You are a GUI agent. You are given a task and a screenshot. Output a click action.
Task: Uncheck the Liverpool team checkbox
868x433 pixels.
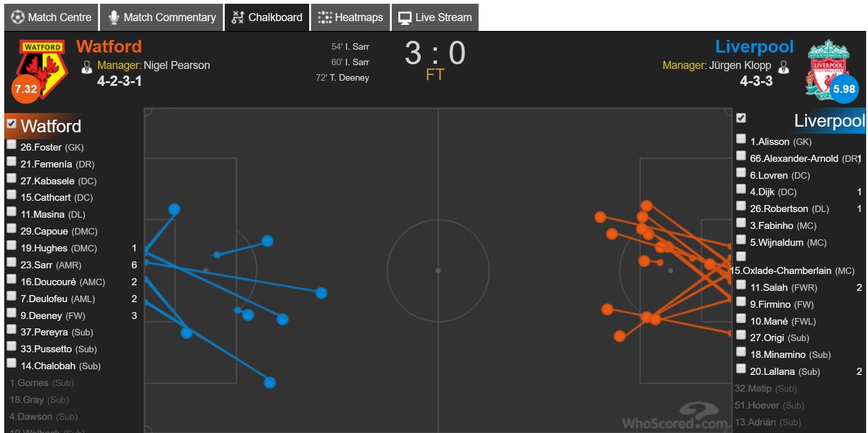[x=741, y=118]
